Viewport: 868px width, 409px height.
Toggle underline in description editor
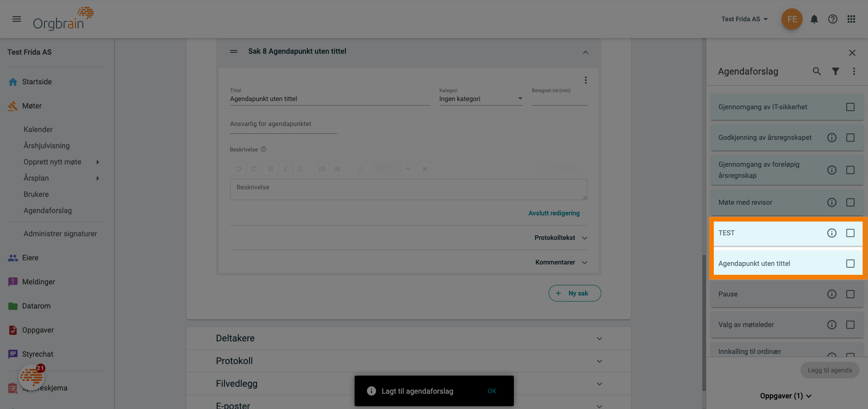tap(300, 169)
